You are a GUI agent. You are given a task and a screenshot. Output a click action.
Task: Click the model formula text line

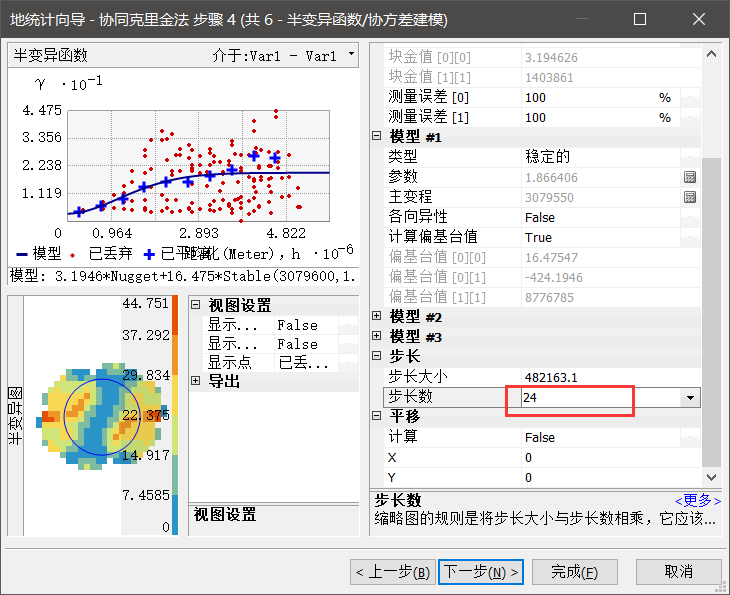[x=183, y=276]
